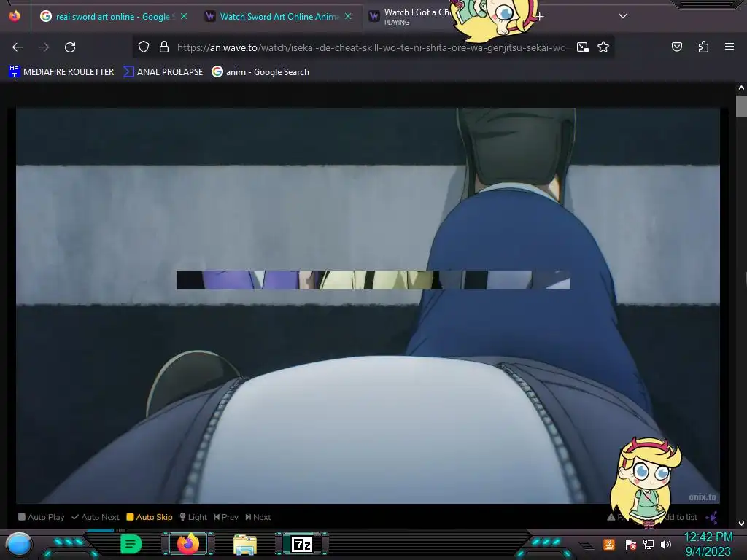Open the anim - Google Search bookmark
This screenshot has width=747, height=560.
(260, 72)
